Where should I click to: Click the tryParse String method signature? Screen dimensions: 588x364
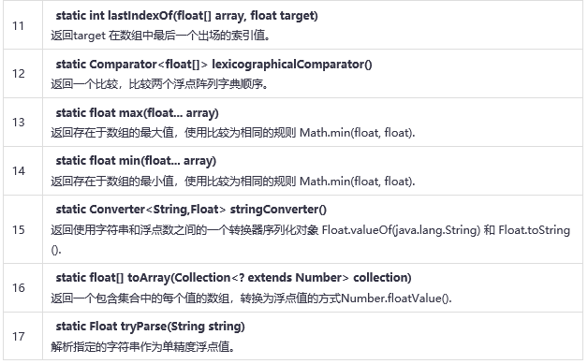click(x=151, y=327)
